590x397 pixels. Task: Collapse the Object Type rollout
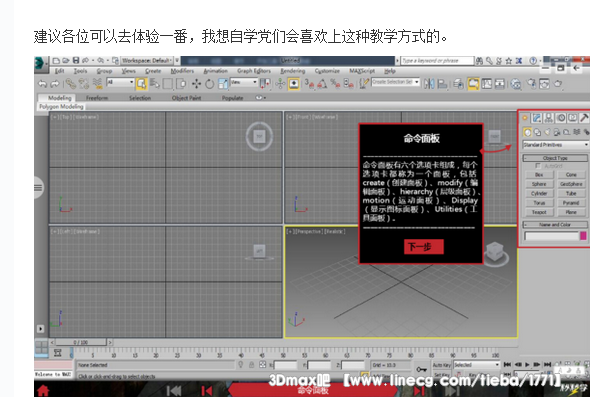tap(555, 158)
